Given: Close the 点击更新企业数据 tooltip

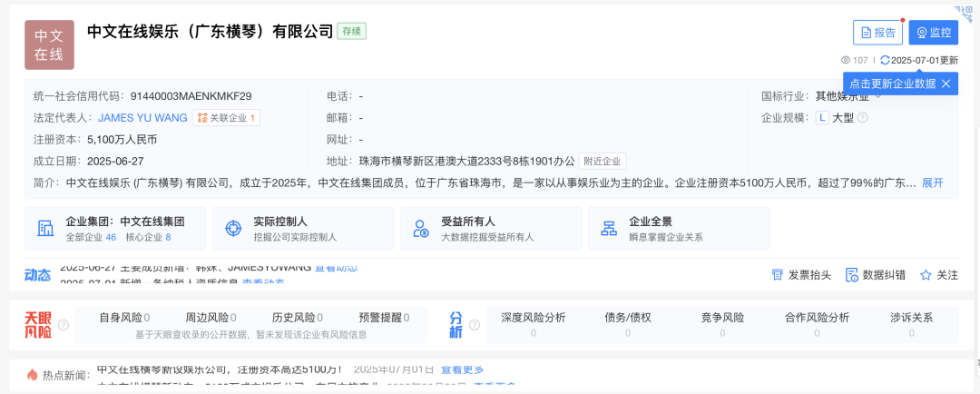Looking at the screenshot, I should click(946, 84).
